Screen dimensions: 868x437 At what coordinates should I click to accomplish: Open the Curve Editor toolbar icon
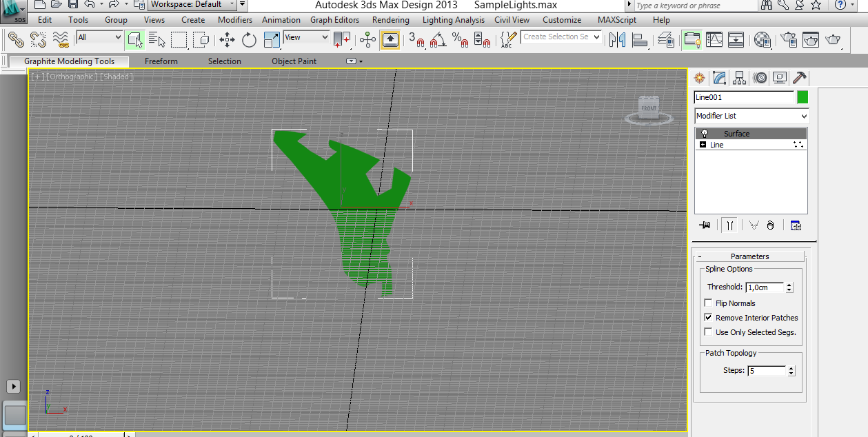[x=714, y=39]
